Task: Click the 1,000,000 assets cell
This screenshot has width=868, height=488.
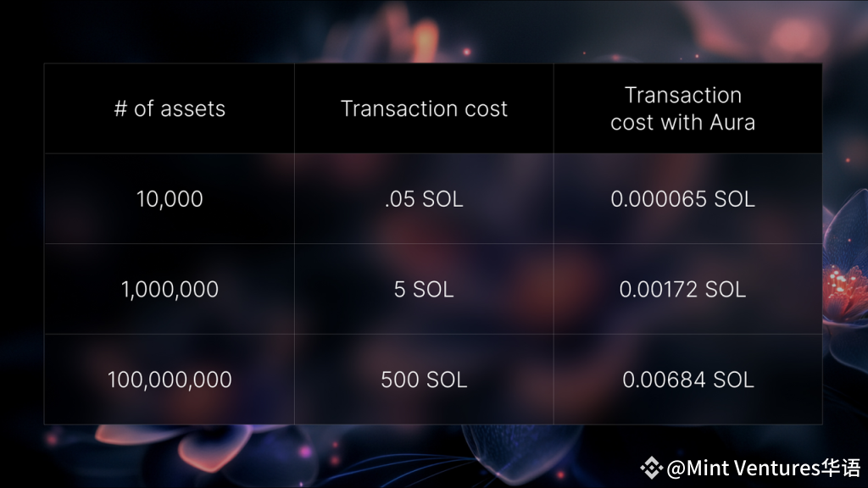Action: (170, 289)
